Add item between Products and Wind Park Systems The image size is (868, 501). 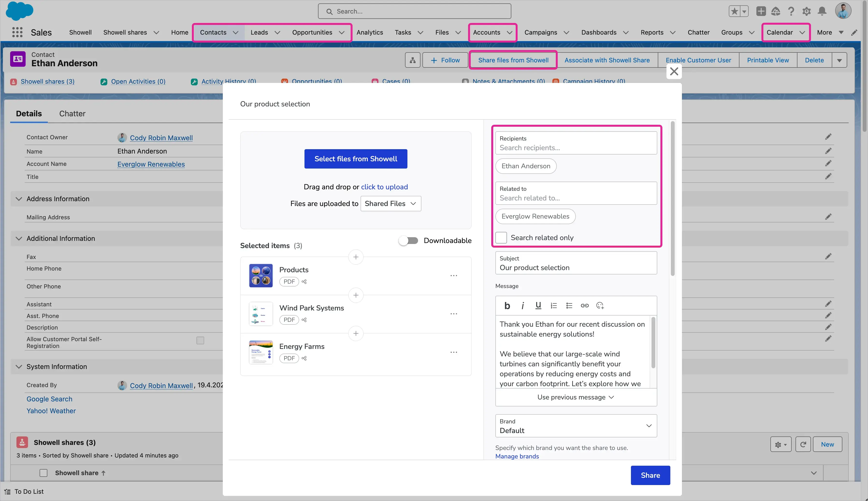(x=356, y=295)
